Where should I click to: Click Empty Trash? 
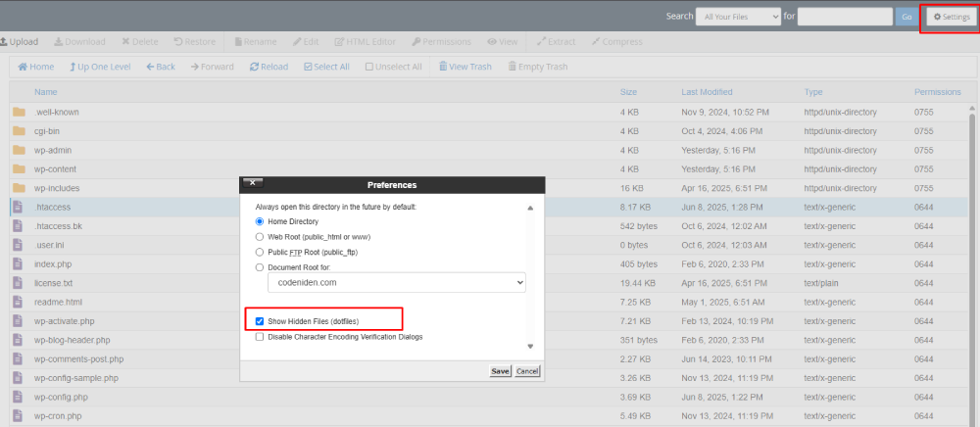click(x=537, y=67)
